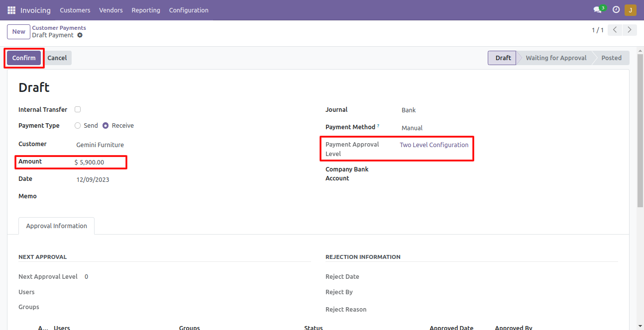Open the apps grid home menu
The image size is (644, 330).
11,10
